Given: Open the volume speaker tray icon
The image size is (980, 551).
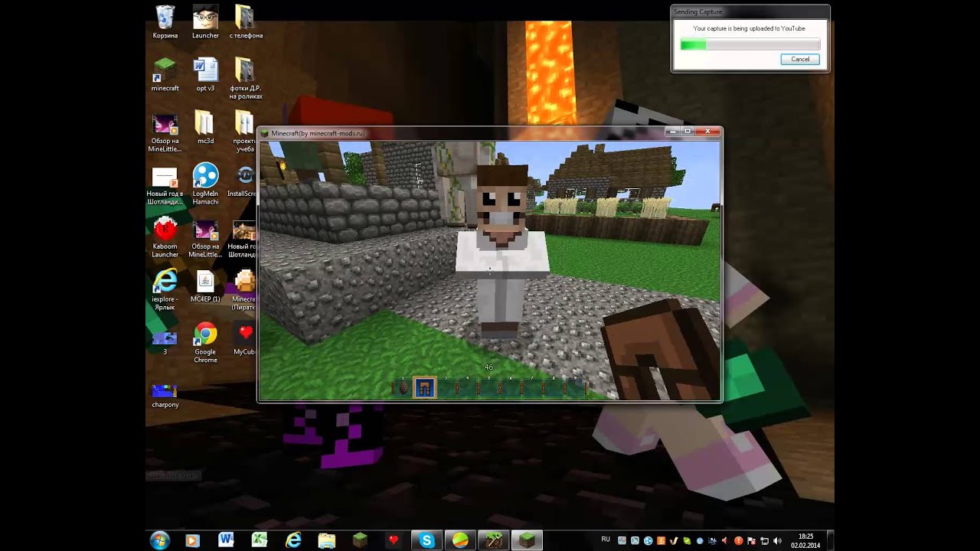Looking at the screenshot, I should click(x=777, y=541).
